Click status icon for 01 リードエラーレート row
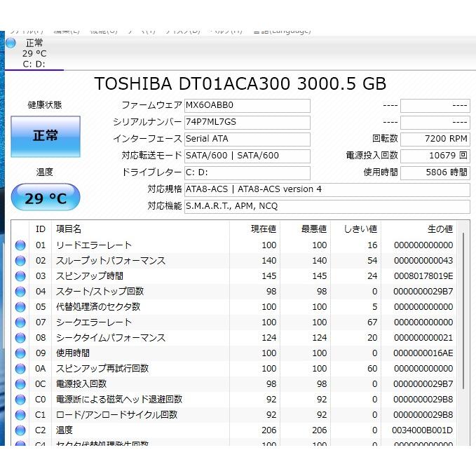 [x=20, y=245]
